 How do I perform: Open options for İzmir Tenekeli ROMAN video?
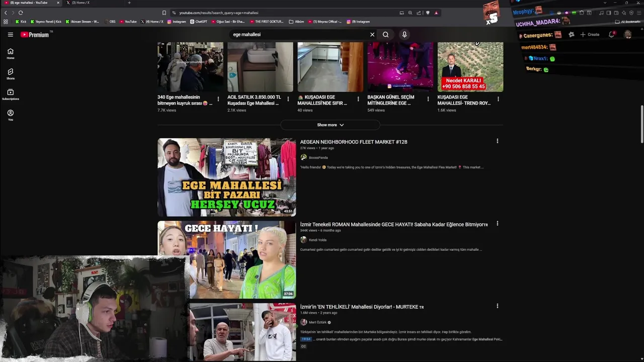[497, 224]
